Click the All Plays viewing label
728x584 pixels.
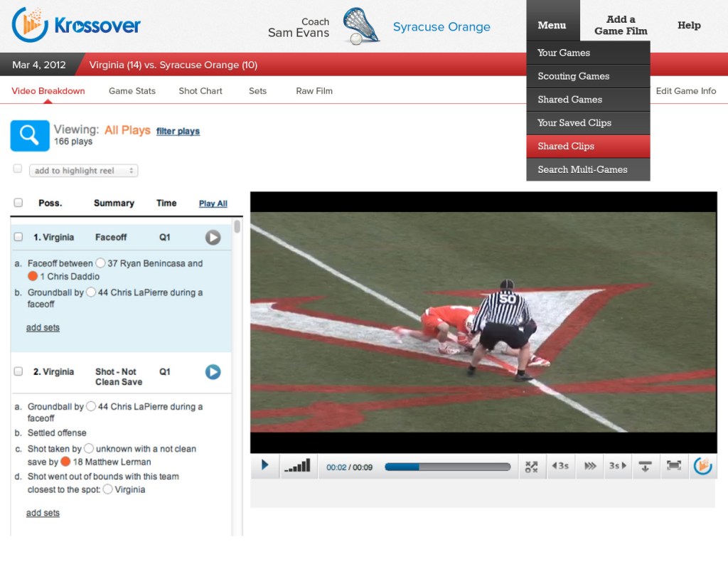pos(127,130)
